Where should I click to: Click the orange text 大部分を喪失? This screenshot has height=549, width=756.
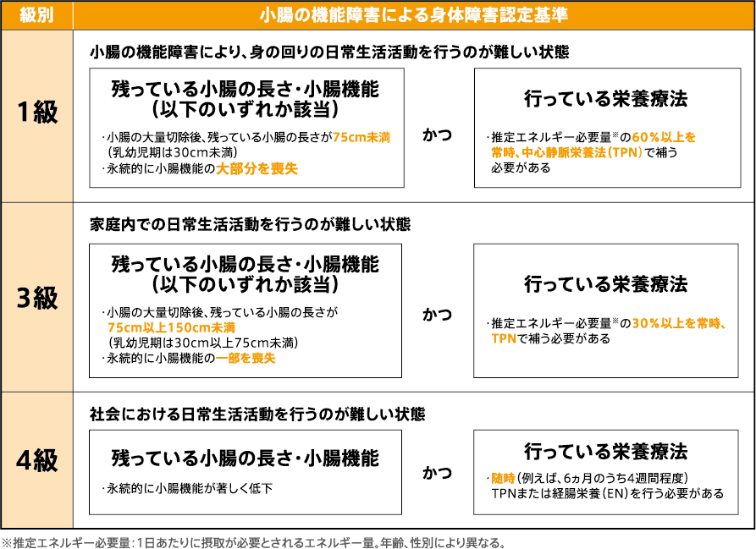(x=257, y=169)
